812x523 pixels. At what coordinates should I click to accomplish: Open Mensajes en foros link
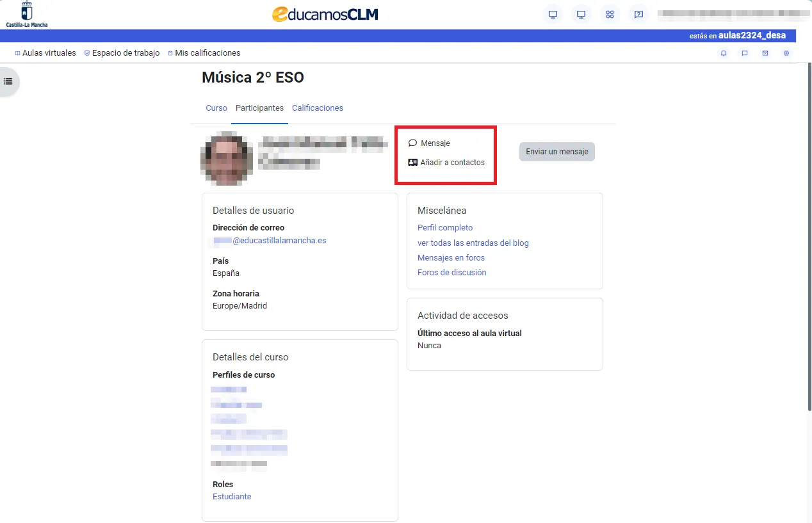click(x=451, y=258)
